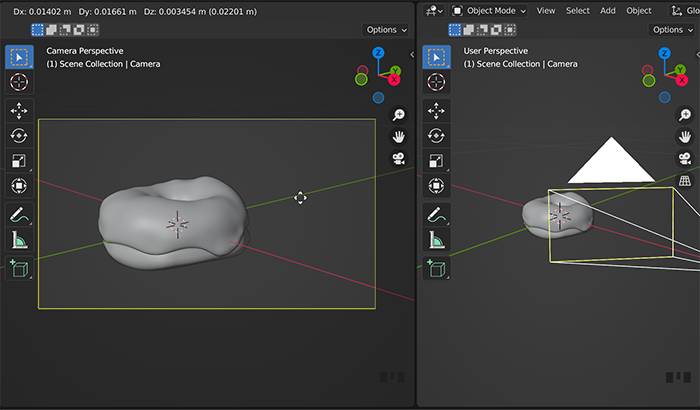Select the Transform tool in the Camera Perspective viewport
Image resolution: width=700 pixels, height=410 pixels.
tap(19, 185)
